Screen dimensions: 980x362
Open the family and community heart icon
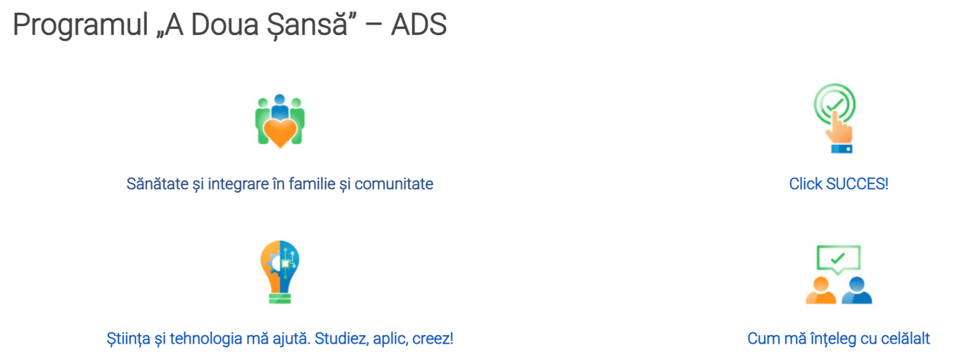[x=279, y=120]
